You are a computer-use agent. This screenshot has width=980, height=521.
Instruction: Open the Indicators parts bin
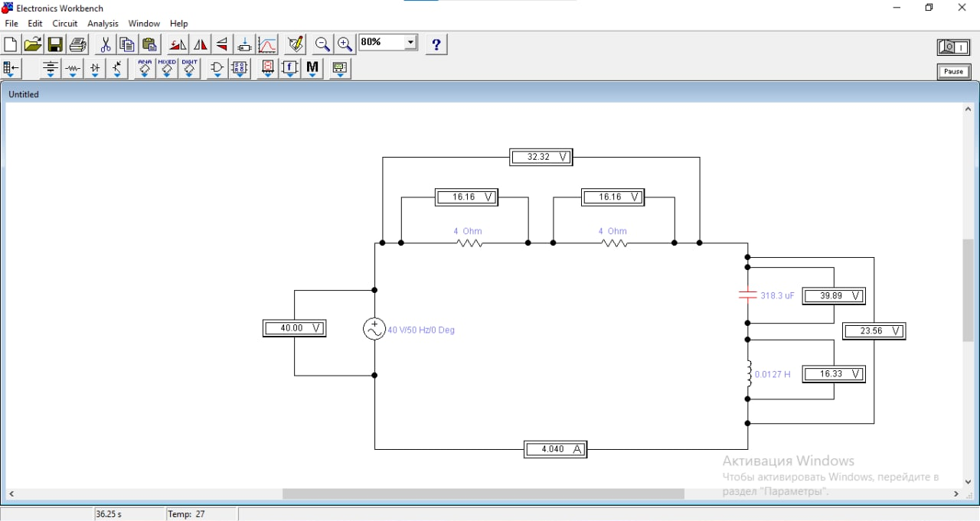pos(267,69)
